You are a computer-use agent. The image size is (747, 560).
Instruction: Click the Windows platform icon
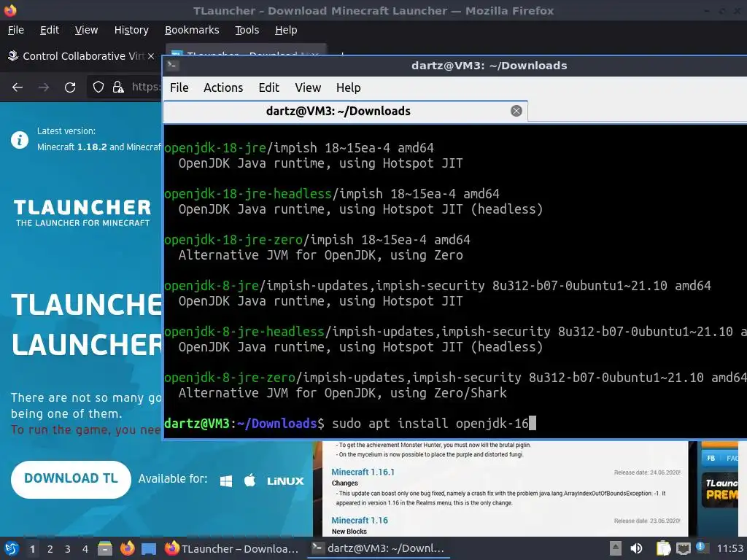[x=226, y=481]
